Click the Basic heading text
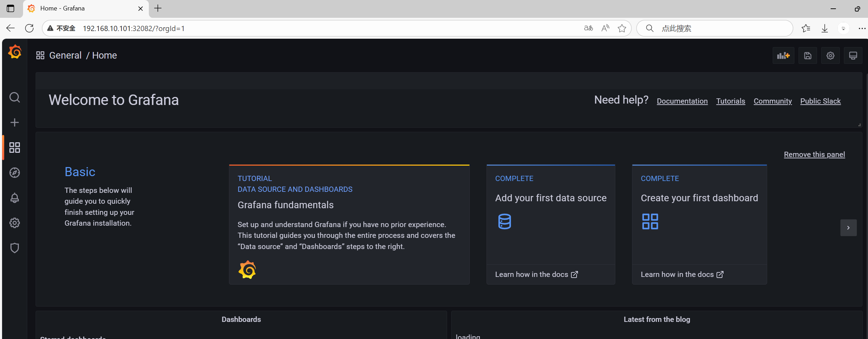 coord(80,172)
